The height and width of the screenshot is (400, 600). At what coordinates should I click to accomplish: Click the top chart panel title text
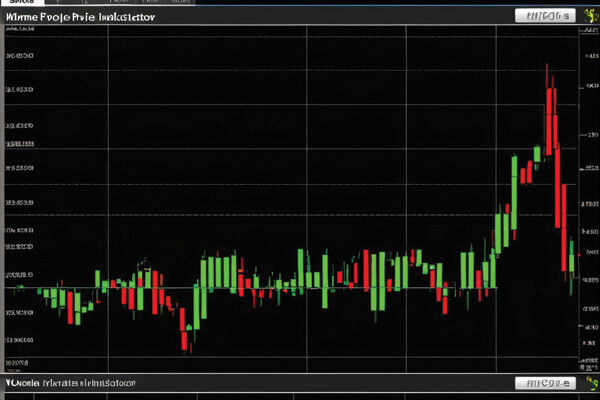point(78,17)
